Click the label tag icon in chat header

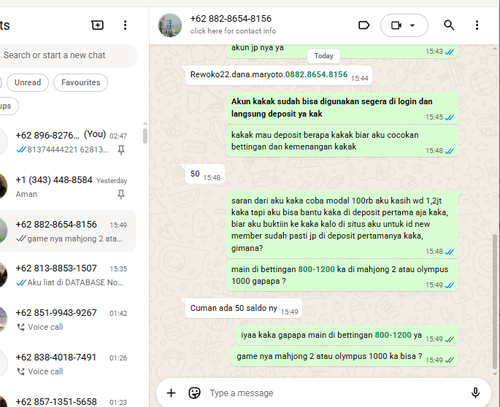[x=364, y=25]
